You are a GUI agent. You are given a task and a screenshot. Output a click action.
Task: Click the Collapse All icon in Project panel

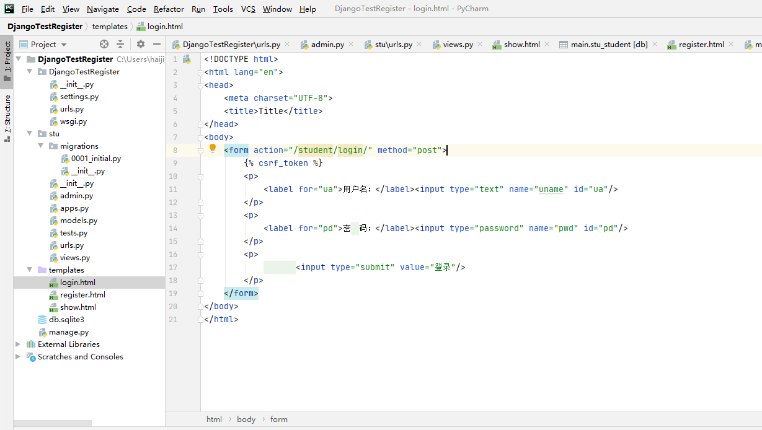122,45
